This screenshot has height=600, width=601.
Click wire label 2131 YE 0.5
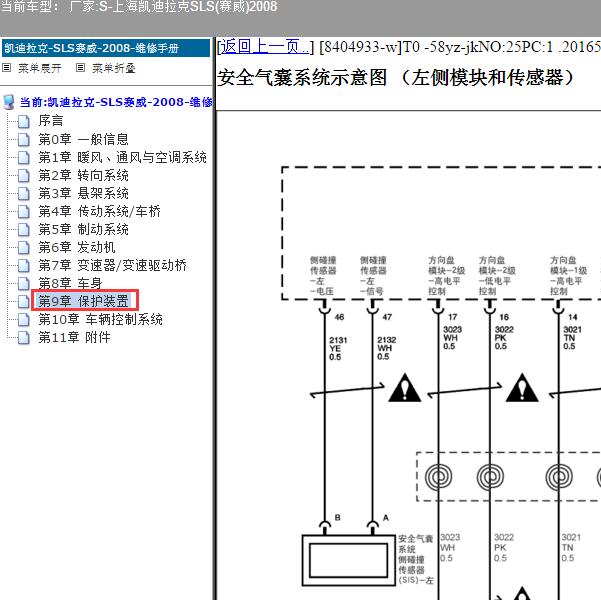tap(338, 348)
